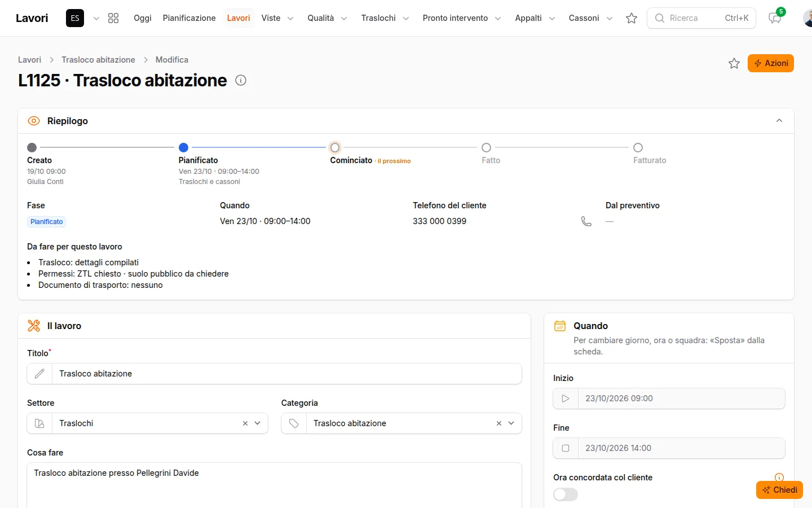This screenshot has height=508, width=812.
Task: Call the client using phone icon
Action: [x=586, y=221]
